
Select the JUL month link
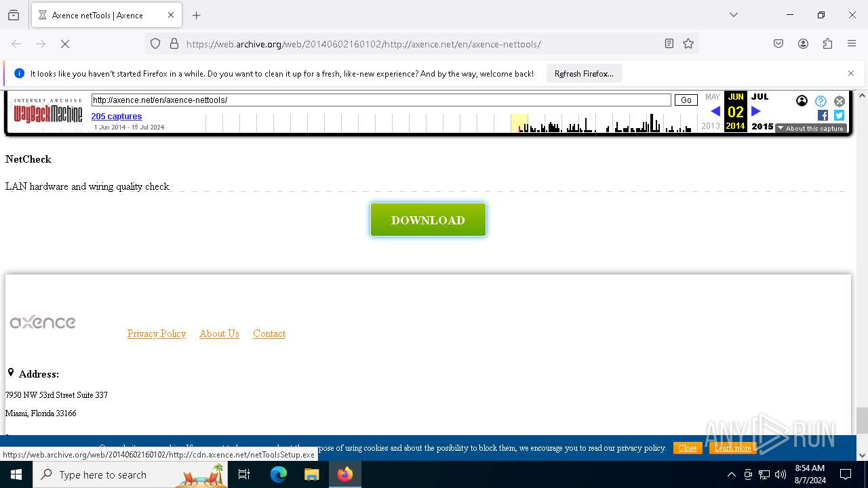pyautogui.click(x=759, y=97)
